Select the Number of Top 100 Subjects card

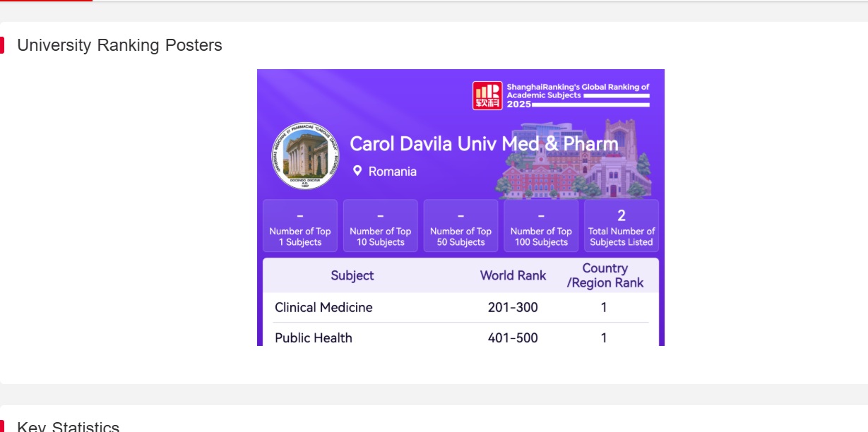point(541,226)
